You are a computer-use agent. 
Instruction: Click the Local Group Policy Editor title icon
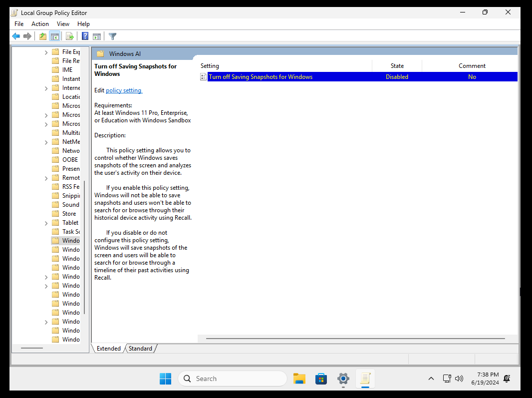(14, 13)
